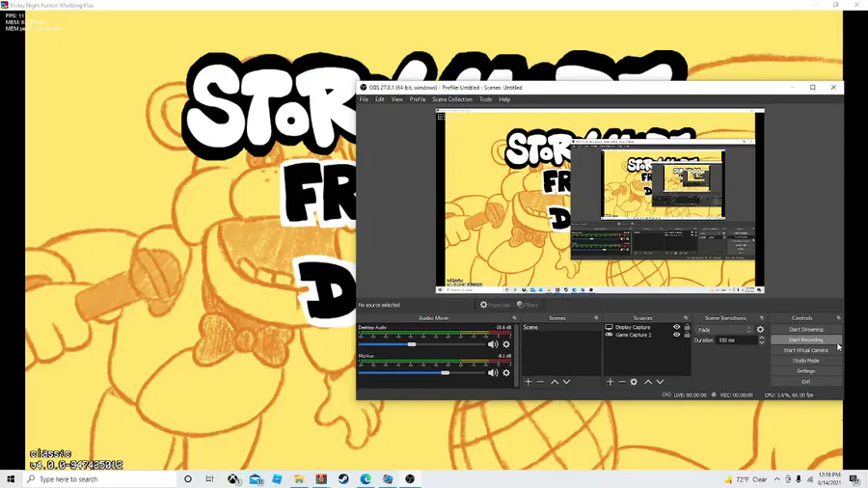Open the Fade transition dropdown
Viewport: 868px width, 488px height.
click(x=724, y=329)
